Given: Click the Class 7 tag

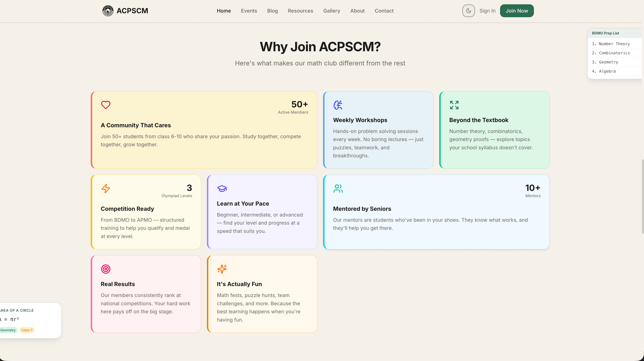Looking at the screenshot, I should tap(27, 330).
